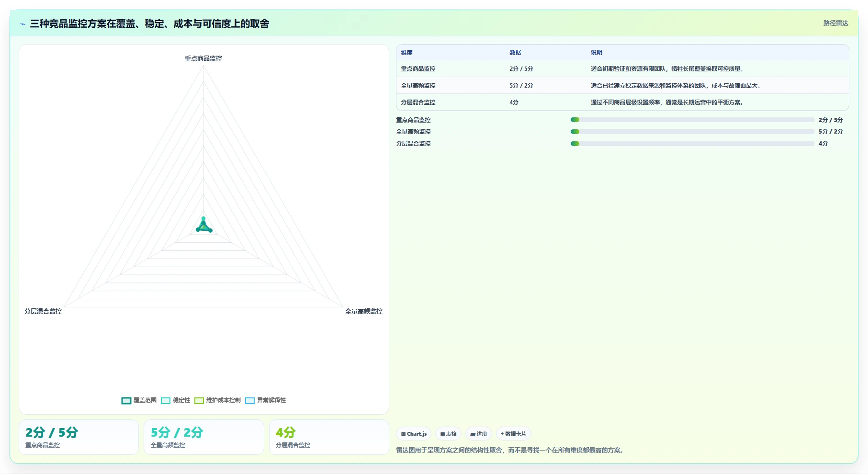Click the 分层混合监控 progress bar
Viewport: 868px width, 474px height.
(x=692, y=144)
